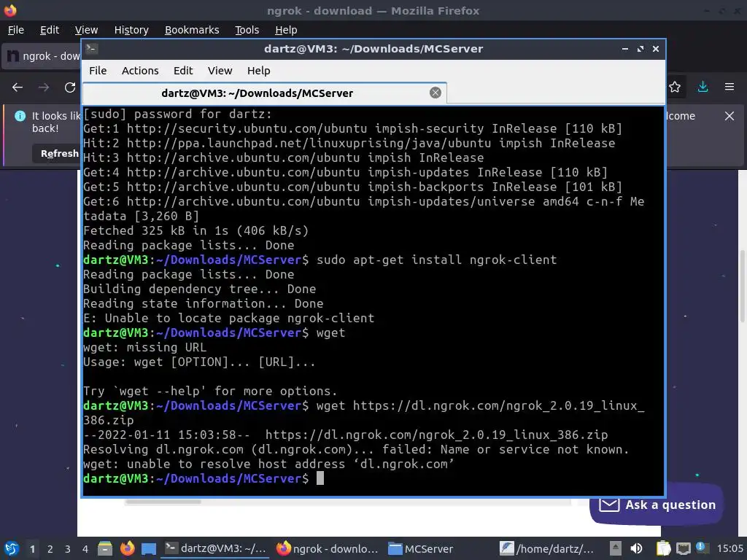
Task: Click the 'wget: missing URL' line
Action: point(145,348)
